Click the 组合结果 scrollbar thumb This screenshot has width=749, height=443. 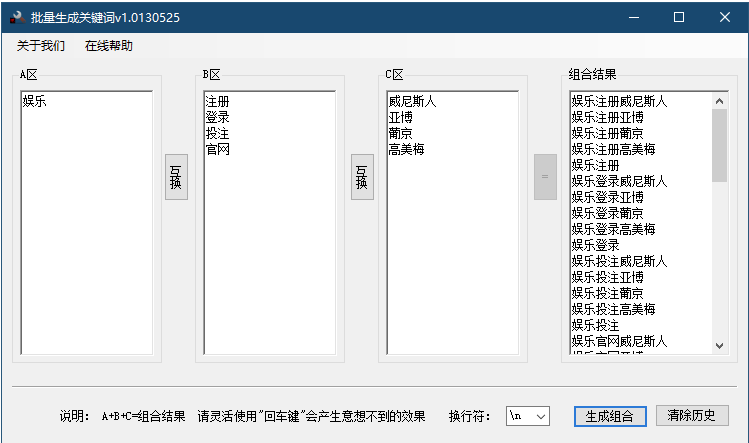pos(719,145)
